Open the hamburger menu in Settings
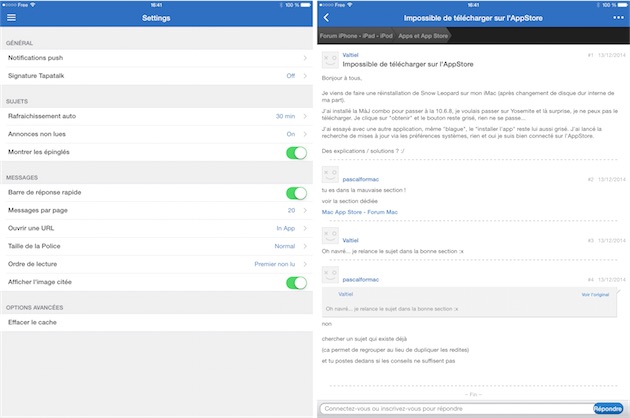 tap(11, 18)
